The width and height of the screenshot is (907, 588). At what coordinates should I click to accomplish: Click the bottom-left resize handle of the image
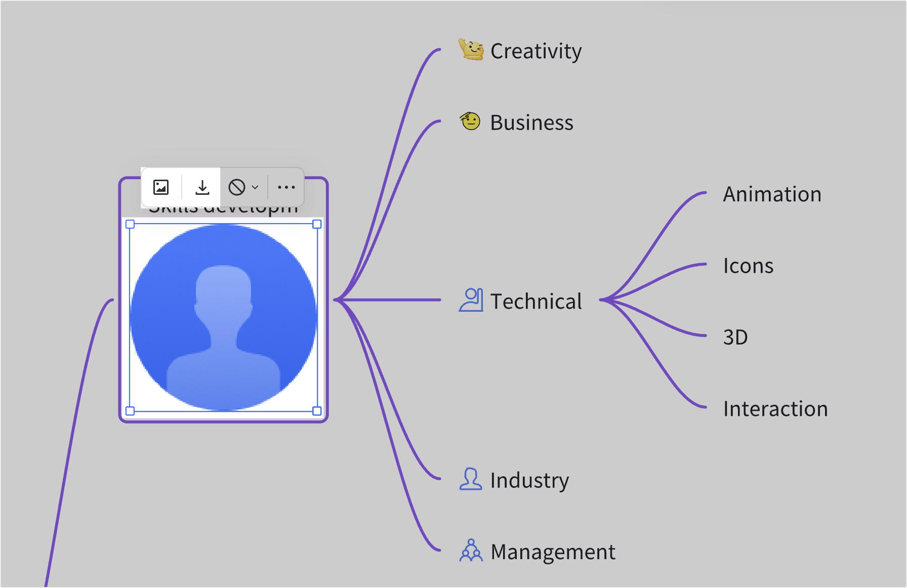tap(130, 411)
